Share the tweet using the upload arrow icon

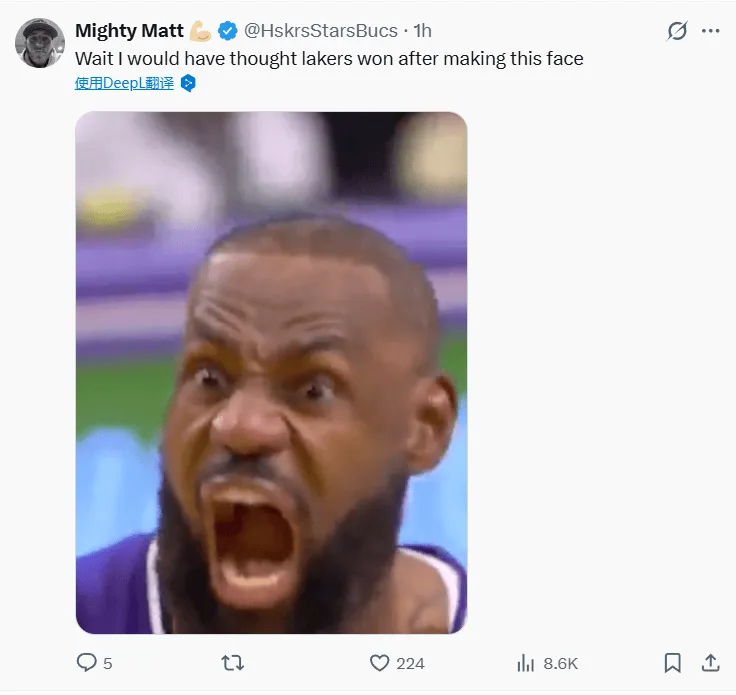tap(710, 662)
